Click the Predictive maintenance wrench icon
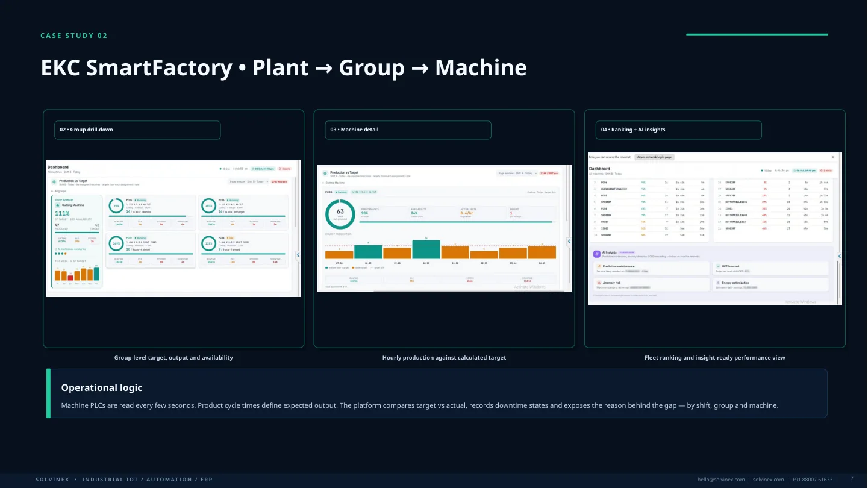The width and height of the screenshot is (868, 488). coord(599,266)
